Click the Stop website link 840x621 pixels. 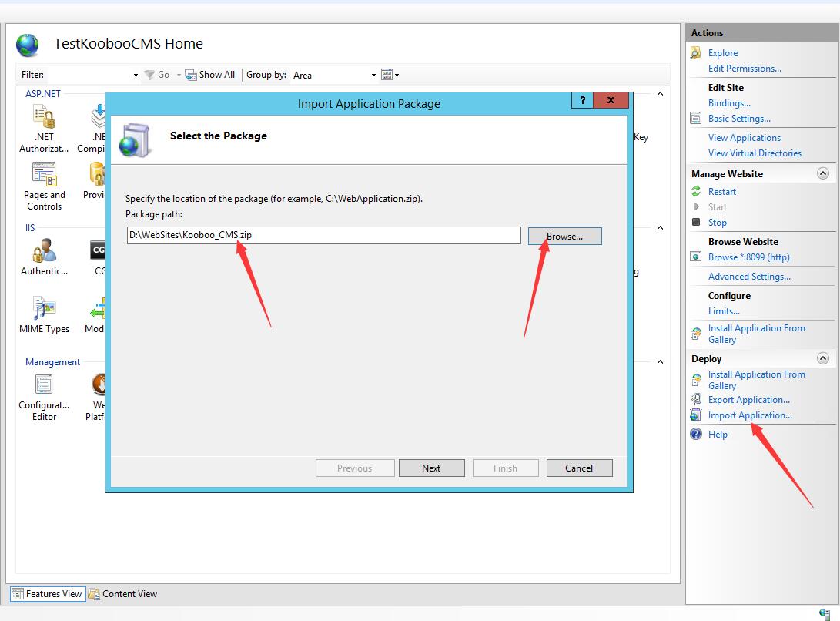[x=718, y=223]
